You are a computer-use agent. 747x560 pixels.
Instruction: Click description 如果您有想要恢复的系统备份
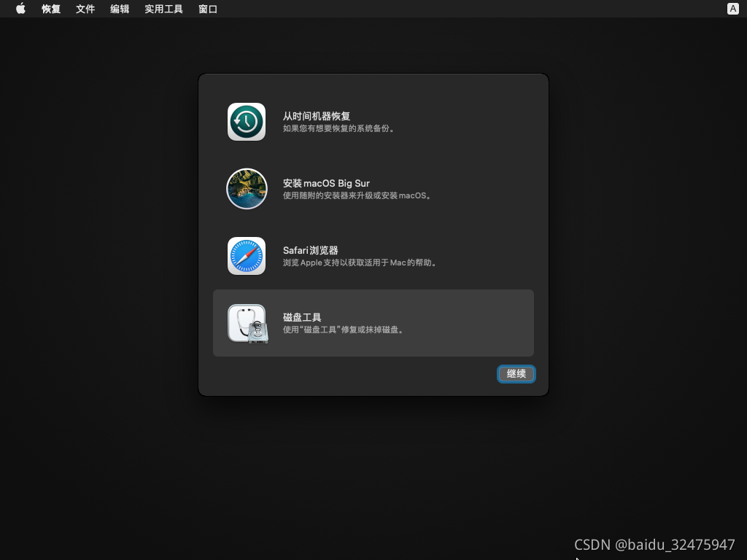click(339, 129)
